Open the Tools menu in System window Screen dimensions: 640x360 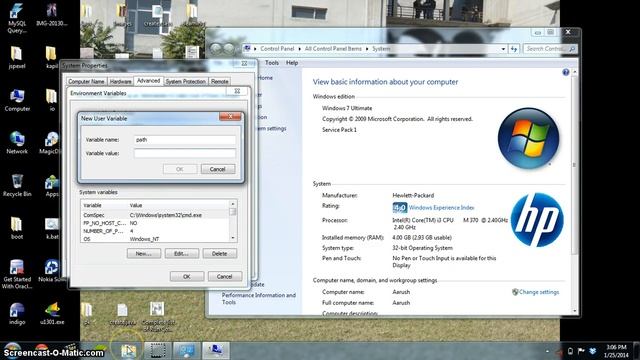pyautogui.click(x=271, y=63)
